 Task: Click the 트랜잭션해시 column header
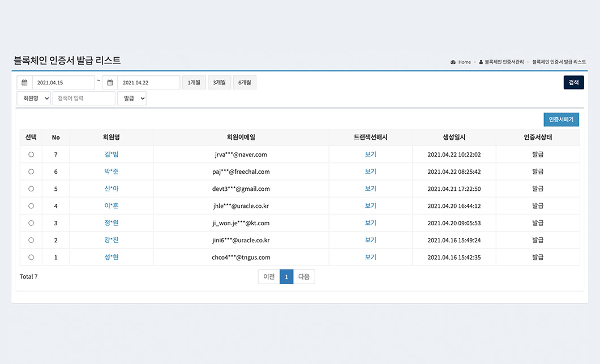[370, 138]
